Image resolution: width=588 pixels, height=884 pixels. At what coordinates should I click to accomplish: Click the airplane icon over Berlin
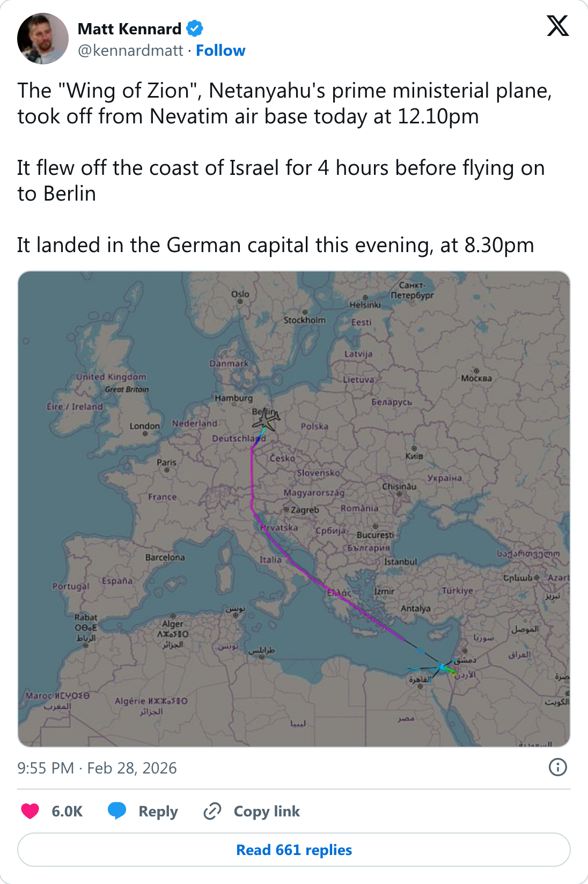click(x=267, y=419)
